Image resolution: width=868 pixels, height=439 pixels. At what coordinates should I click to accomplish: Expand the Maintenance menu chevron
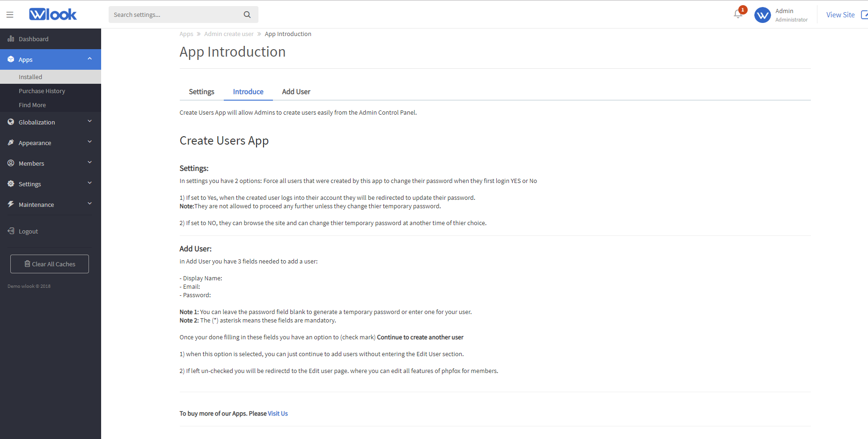pyautogui.click(x=90, y=204)
